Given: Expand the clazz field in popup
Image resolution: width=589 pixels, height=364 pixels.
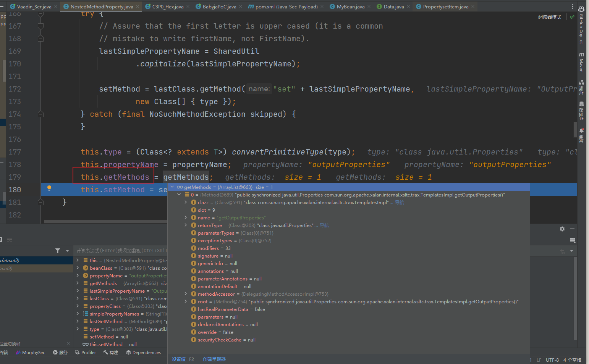Looking at the screenshot, I should point(186,202).
